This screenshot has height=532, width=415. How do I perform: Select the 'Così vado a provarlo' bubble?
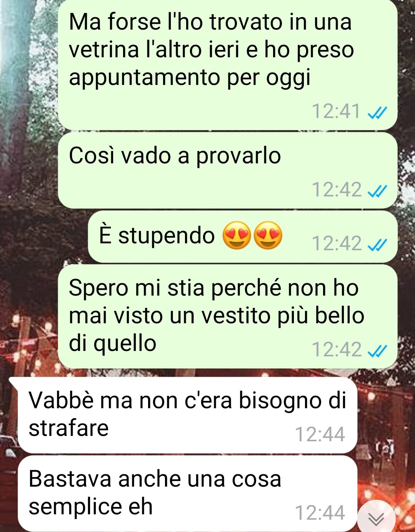tap(227, 170)
